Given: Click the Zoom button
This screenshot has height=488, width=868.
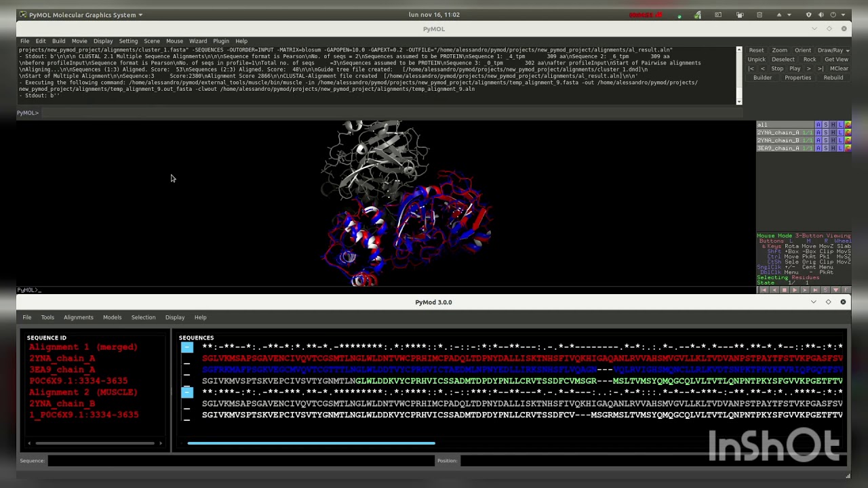Looking at the screenshot, I should pyautogui.click(x=780, y=50).
